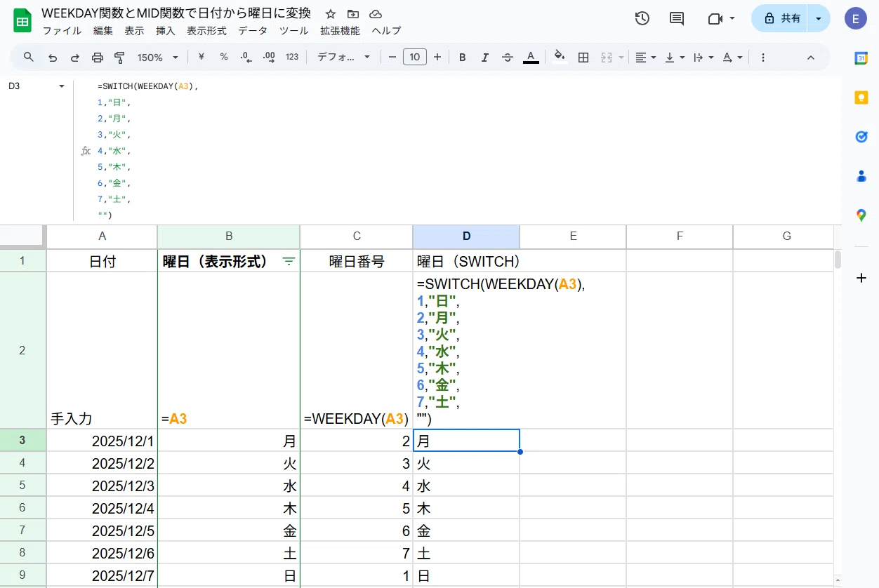Open text wrapping dropdown
The height and width of the screenshot is (588, 879).
(x=703, y=58)
